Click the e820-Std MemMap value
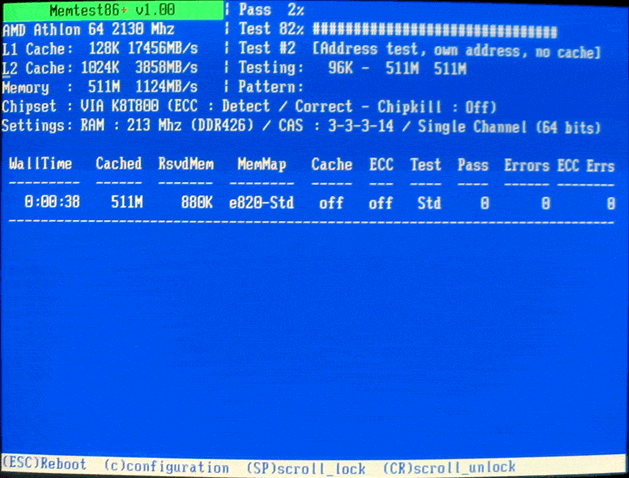The width and height of the screenshot is (629, 478). 260,202
